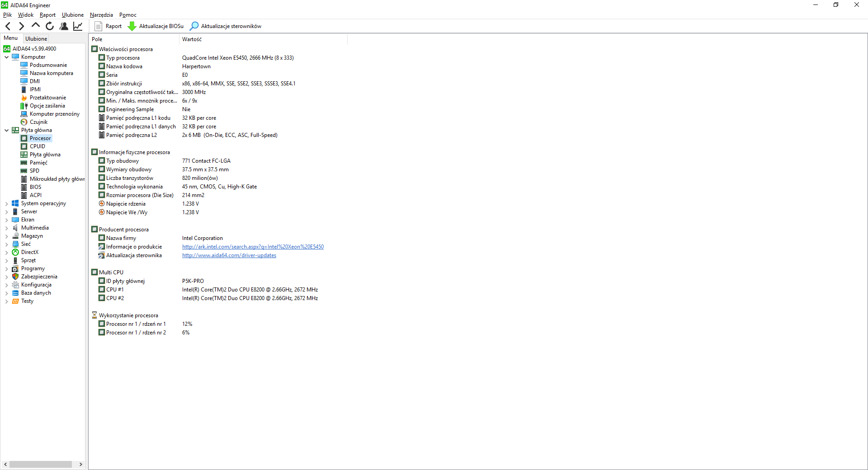
Task: Expand the Ekran branch
Action: [x=6, y=220]
